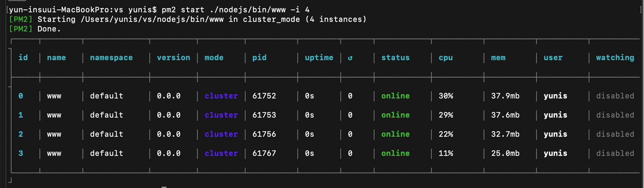Click 'disabled' watching in pid 61767 row
This screenshot has height=188, width=644.
615,153
